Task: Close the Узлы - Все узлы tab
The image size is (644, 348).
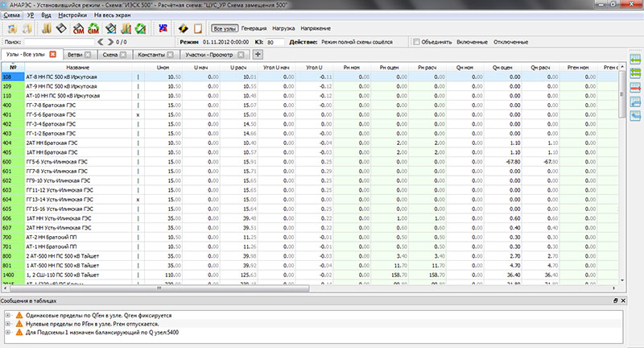Action: (x=52, y=54)
